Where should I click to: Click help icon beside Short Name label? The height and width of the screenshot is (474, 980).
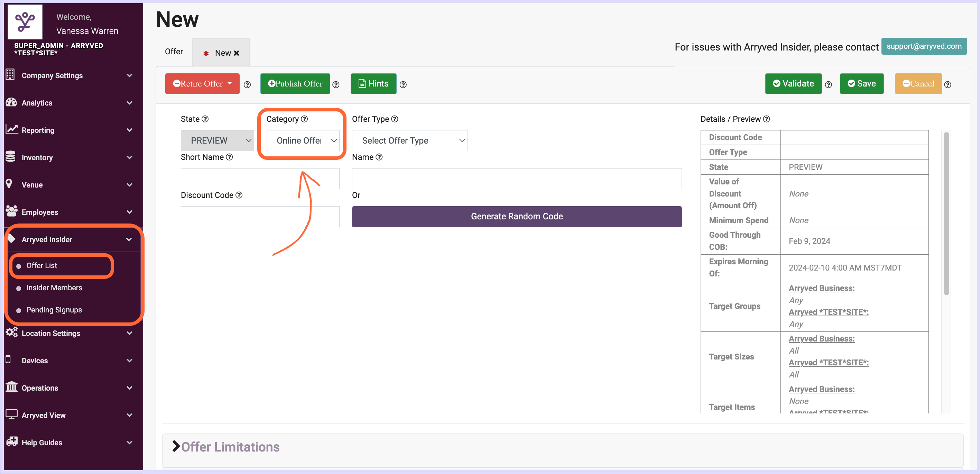pyautogui.click(x=229, y=157)
